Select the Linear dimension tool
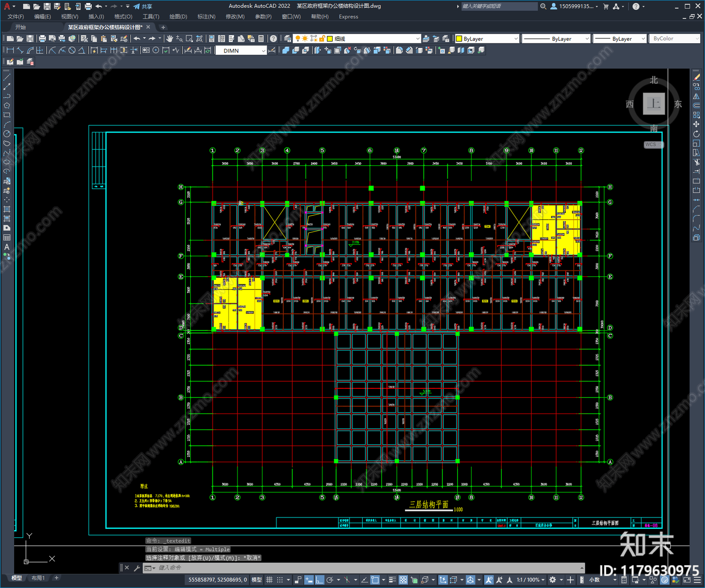 [x=10, y=50]
